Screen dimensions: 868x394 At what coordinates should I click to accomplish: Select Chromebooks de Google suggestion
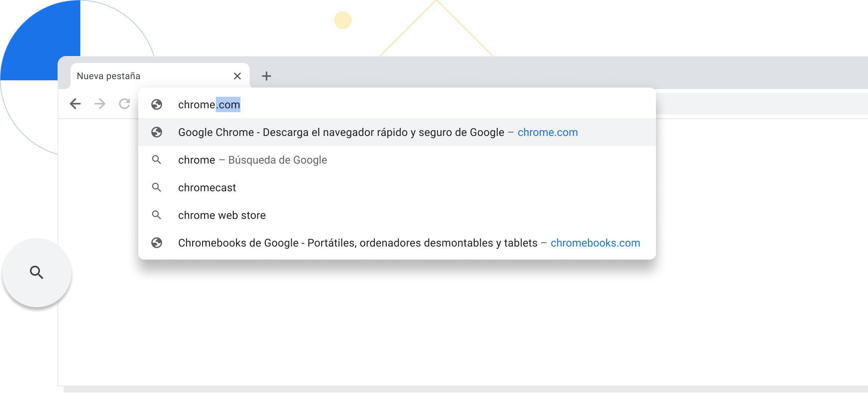coord(357,243)
